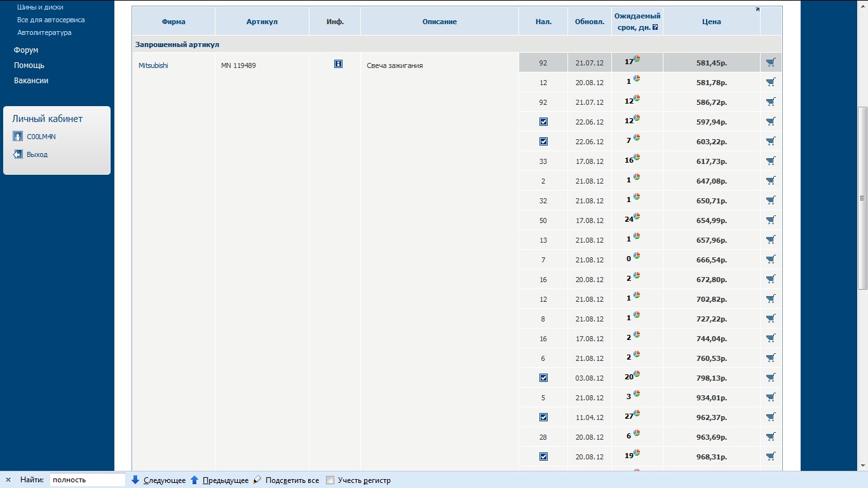
Task: Open the Mitsubishi brand link
Action: 153,65
